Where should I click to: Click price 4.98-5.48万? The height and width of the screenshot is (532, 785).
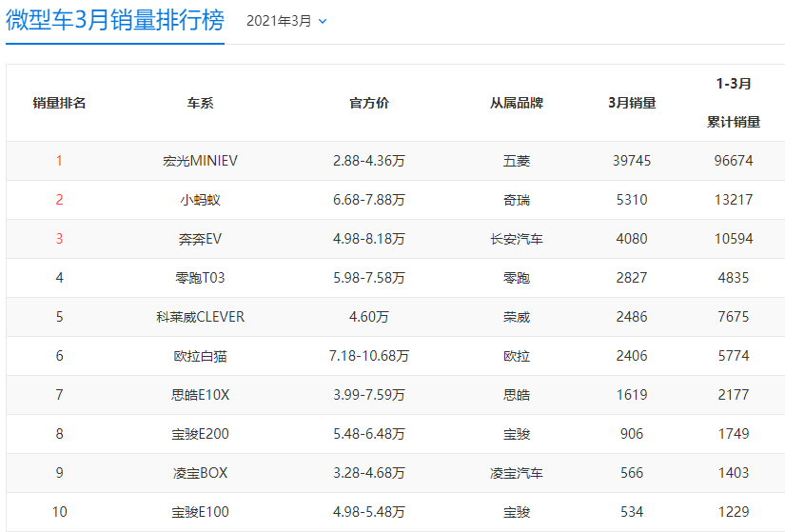[x=369, y=512]
